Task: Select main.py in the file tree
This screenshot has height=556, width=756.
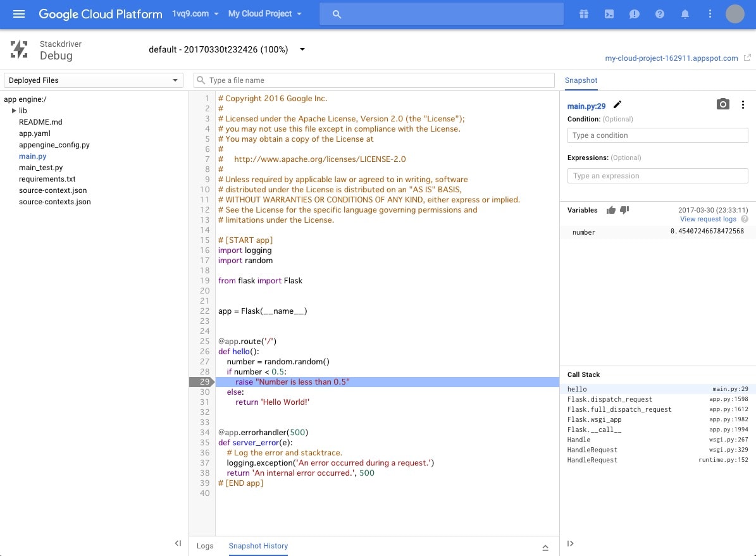Action: pyautogui.click(x=33, y=156)
